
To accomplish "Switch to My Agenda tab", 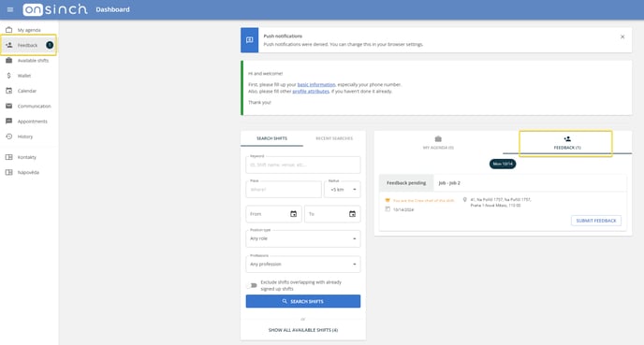I will pyautogui.click(x=438, y=142).
